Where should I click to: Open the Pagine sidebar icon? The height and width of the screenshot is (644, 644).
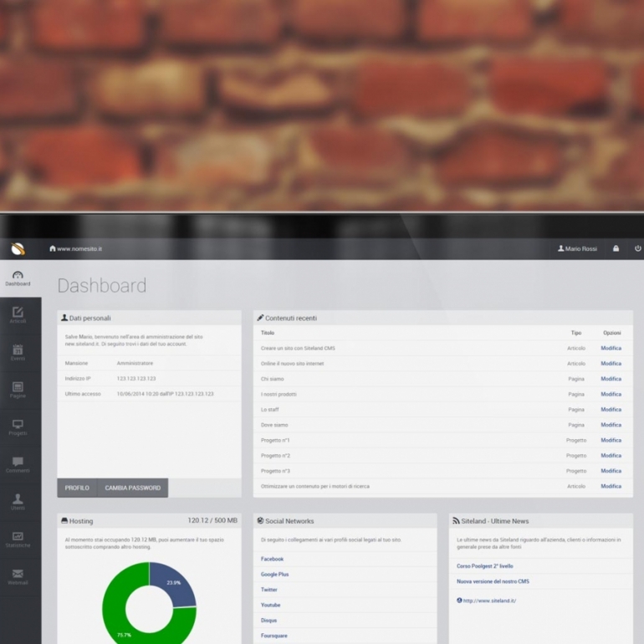tap(18, 389)
